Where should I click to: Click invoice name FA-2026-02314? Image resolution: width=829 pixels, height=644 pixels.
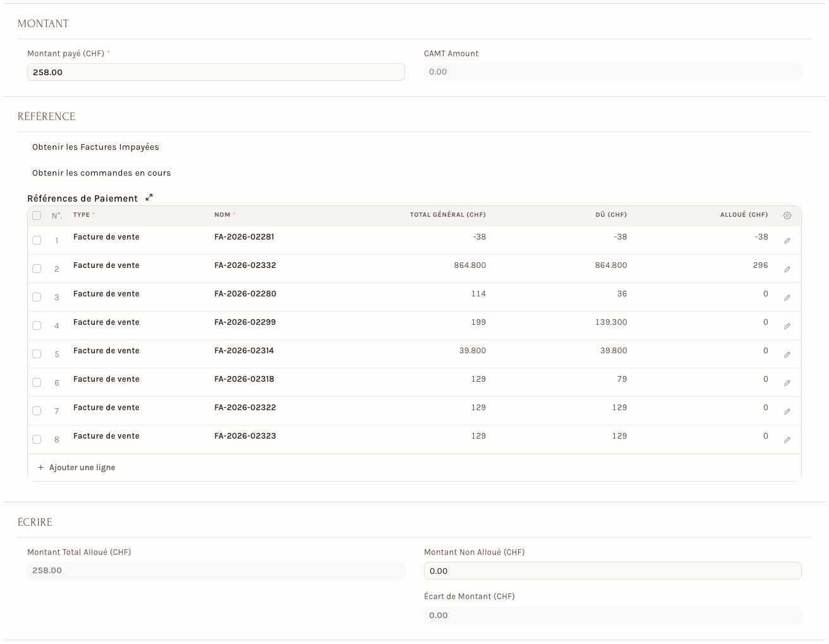coord(244,351)
